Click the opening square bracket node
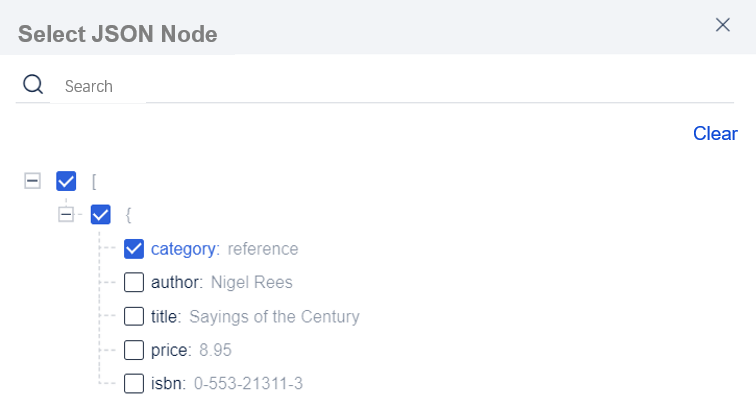The height and width of the screenshot is (407, 756). pos(93,181)
